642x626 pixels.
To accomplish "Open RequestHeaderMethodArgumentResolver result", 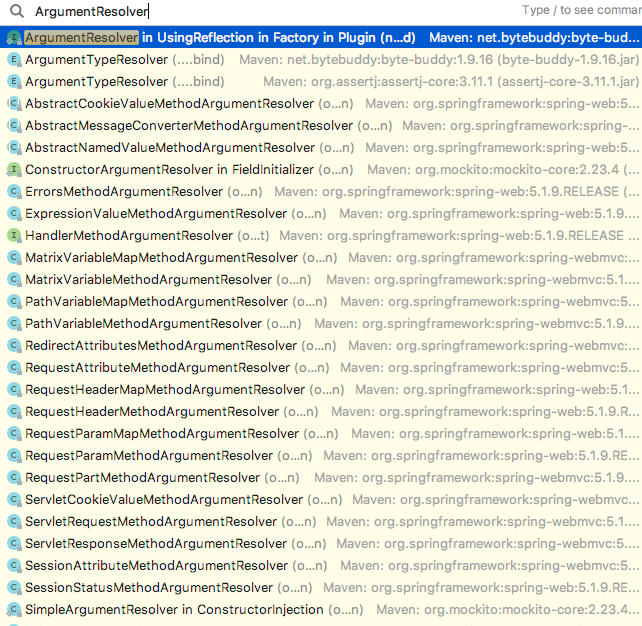I will tap(321, 411).
